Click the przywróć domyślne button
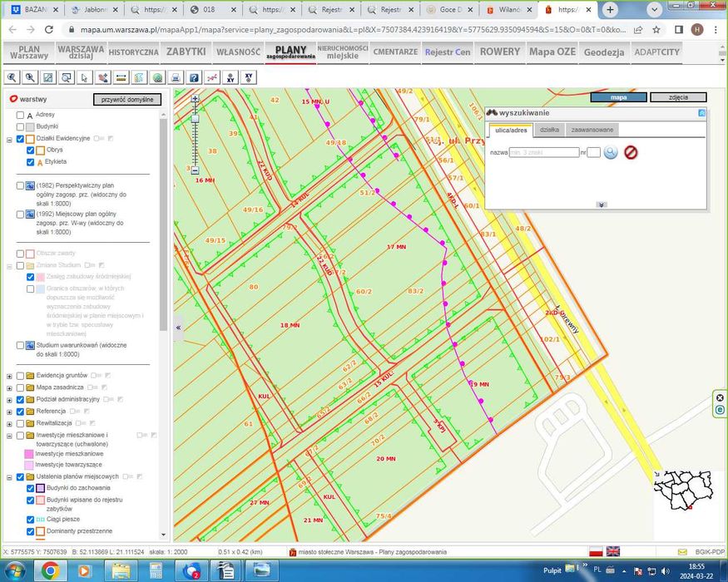The width and height of the screenshot is (728, 582). (127, 99)
